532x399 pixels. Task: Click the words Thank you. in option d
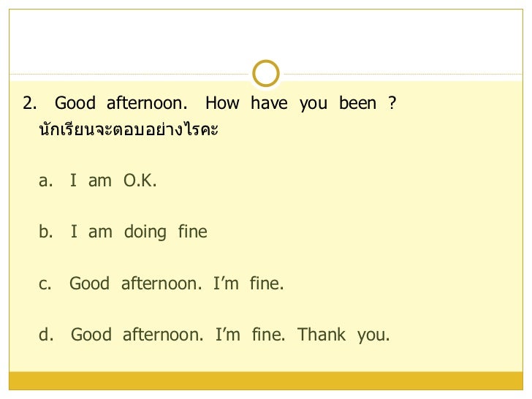344,335
